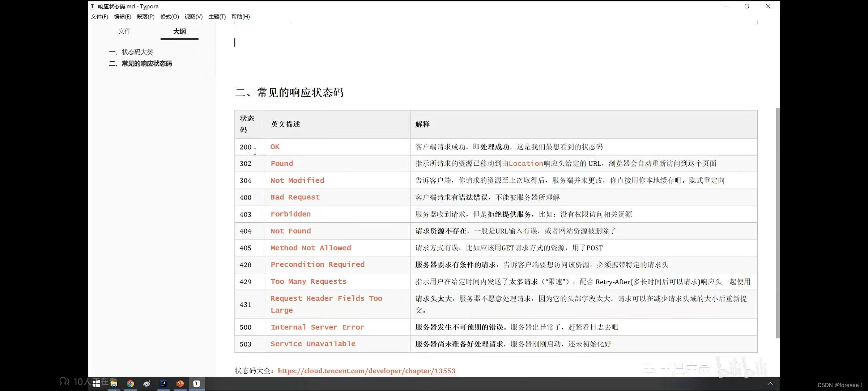The height and width of the screenshot is (391, 868).
Task: Open the 编辑(E) menu
Action: click(x=122, y=17)
